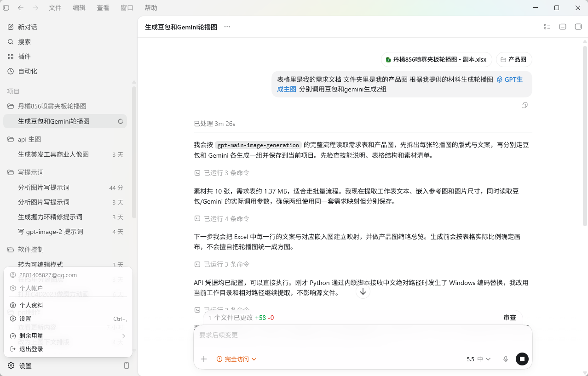Collapse the 软件控制 project folder
The height and width of the screenshot is (376, 588).
point(65,250)
